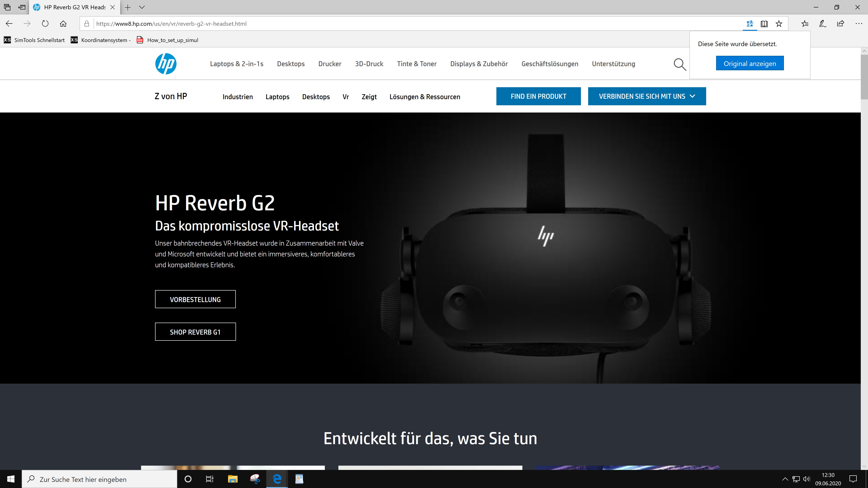Open Koordinatensystem bookmark

pos(100,40)
